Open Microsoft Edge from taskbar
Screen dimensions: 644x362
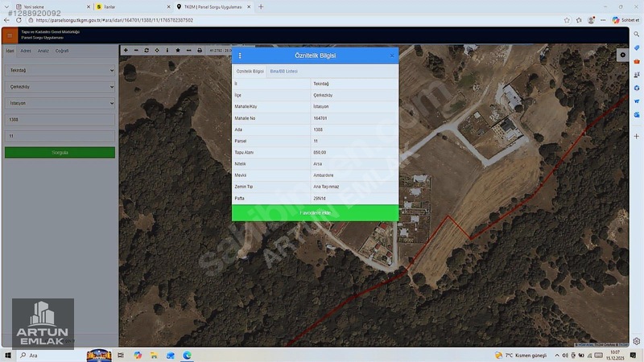(x=187, y=355)
